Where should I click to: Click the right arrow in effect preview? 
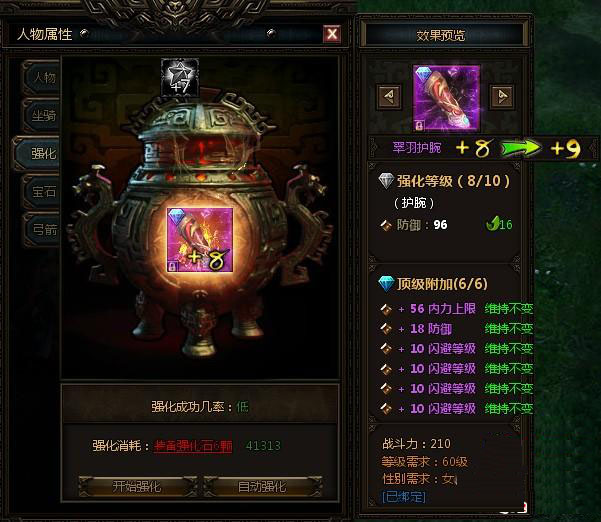click(x=502, y=96)
